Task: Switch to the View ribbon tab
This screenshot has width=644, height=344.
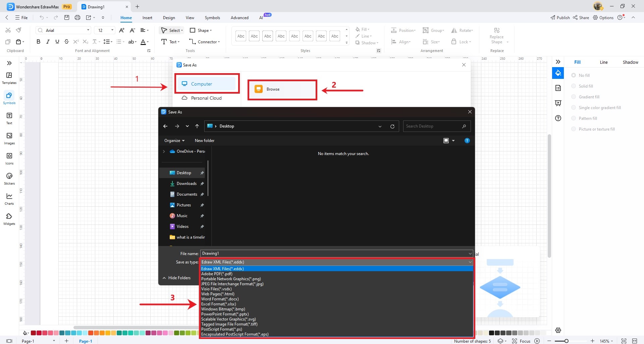Action: [x=190, y=18]
